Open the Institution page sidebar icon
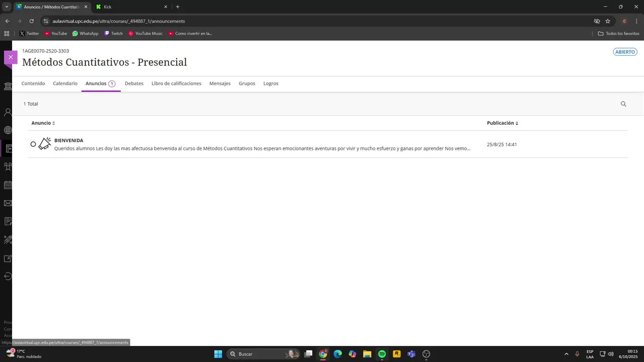The width and height of the screenshot is (644, 362). tap(8, 86)
